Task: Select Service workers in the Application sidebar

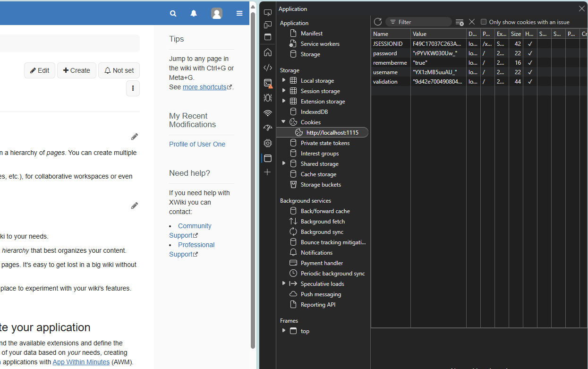Action: pyautogui.click(x=320, y=44)
